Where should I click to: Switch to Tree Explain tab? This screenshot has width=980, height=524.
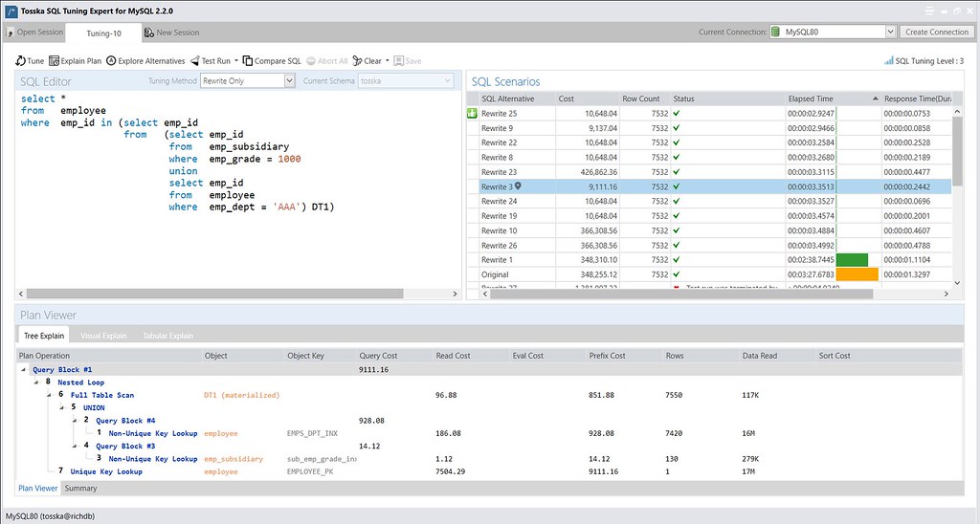pyautogui.click(x=44, y=336)
